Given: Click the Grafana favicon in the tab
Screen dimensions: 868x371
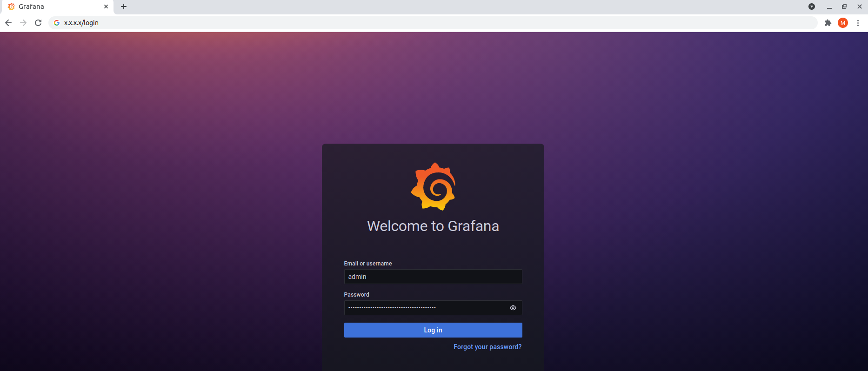Looking at the screenshot, I should [11, 7].
